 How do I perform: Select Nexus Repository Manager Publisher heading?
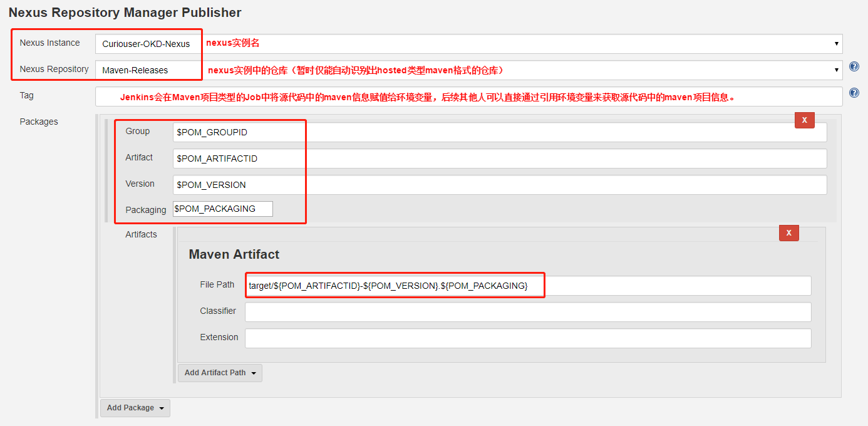coord(125,12)
